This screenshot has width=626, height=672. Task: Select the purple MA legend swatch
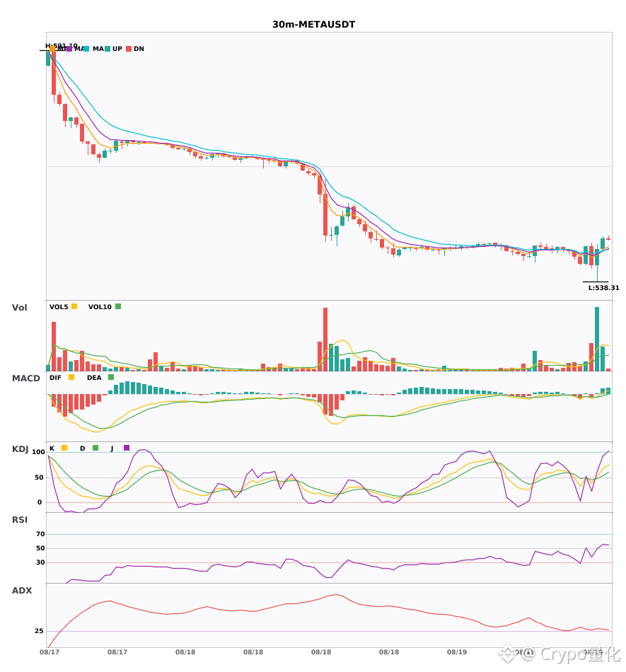coord(69,49)
